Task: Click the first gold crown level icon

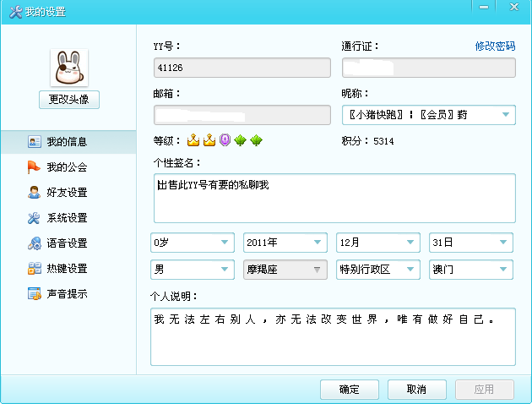Action: click(x=193, y=139)
